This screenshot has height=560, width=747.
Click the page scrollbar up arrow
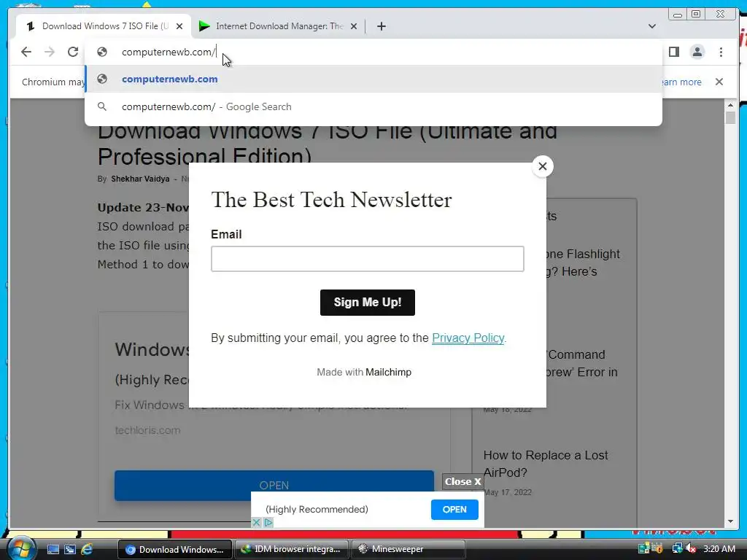tap(730, 105)
